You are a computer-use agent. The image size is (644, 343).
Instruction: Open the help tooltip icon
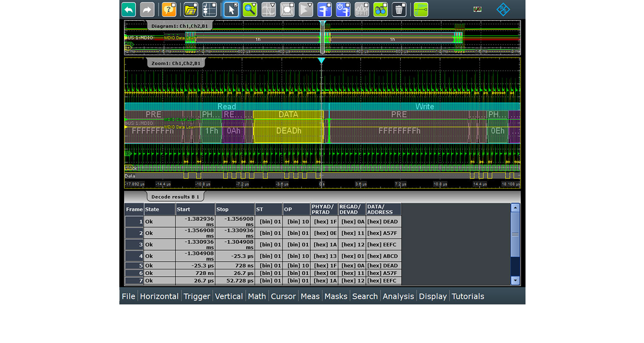[169, 9]
